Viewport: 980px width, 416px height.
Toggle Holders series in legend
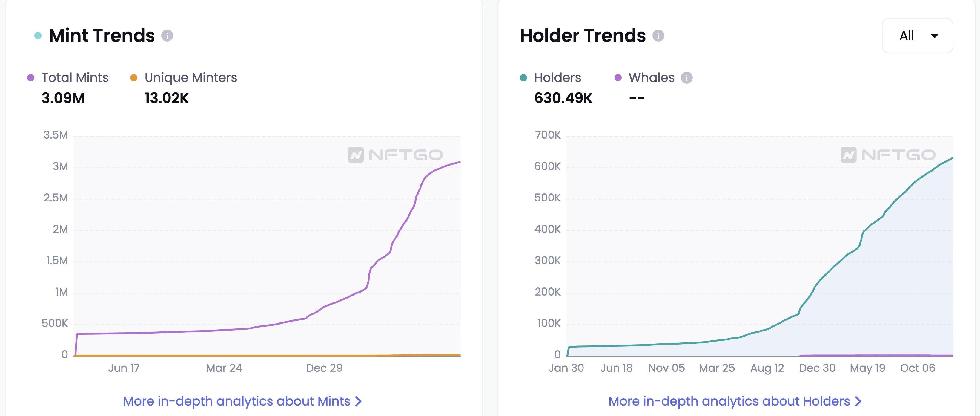557,78
